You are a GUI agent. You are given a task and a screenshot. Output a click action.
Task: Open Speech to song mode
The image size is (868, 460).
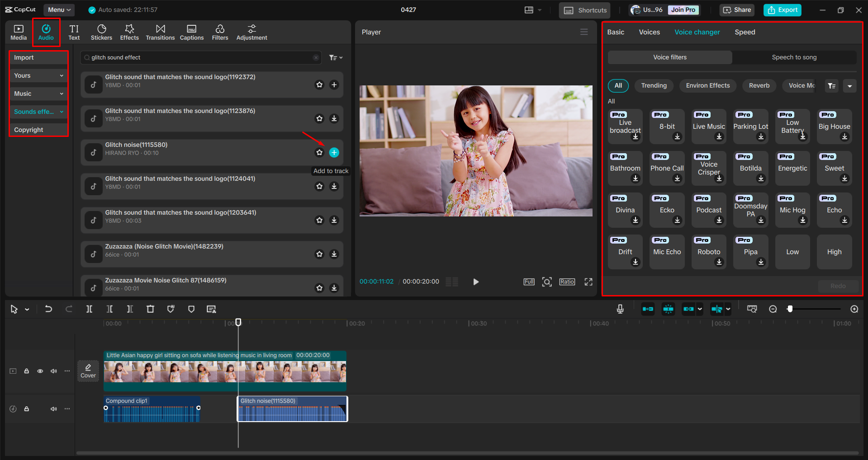pyautogui.click(x=794, y=57)
